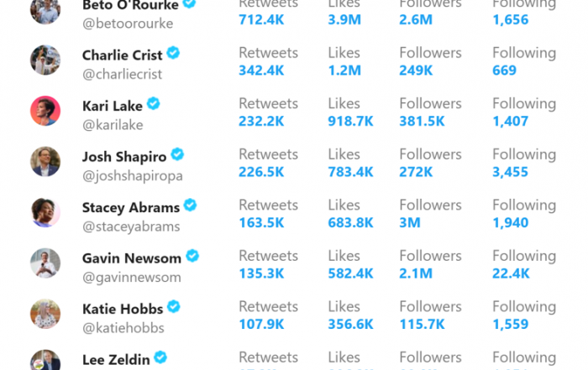Viewport: 588px width, 370px height.
Task: Click Kari Lake's verified badge icon
Action: point(153,103)
